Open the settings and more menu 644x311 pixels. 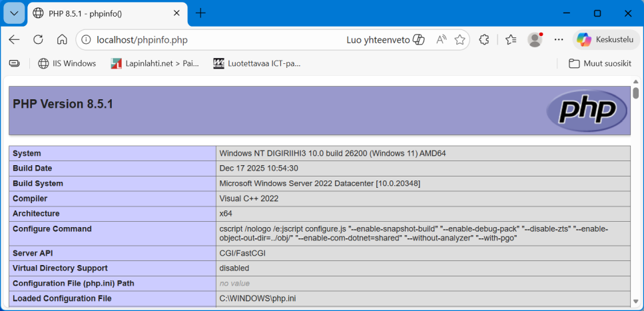pos(559,39)
